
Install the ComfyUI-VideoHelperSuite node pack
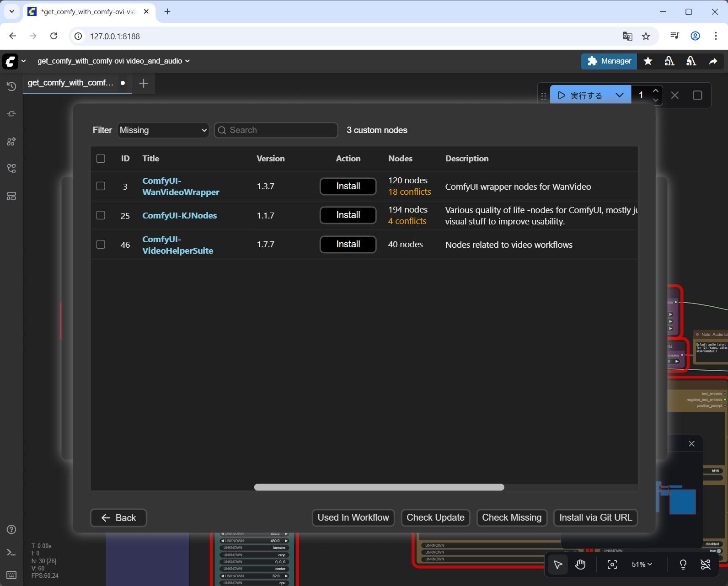pos(348,245)
